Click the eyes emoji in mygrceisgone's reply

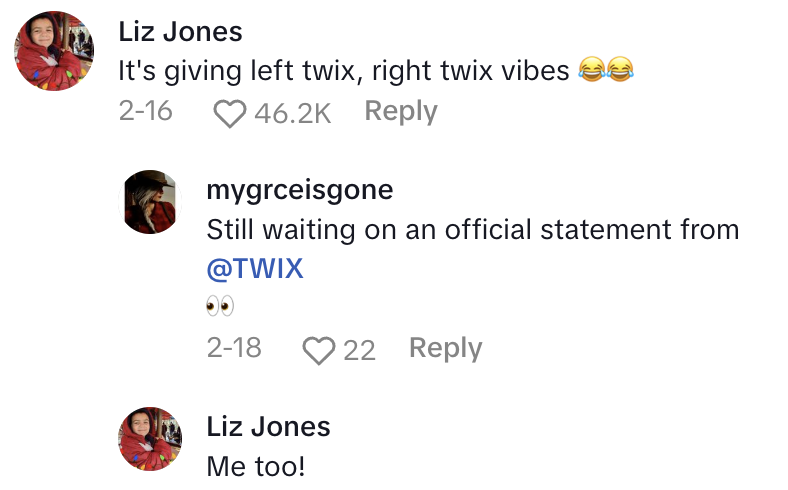point(219,307)
